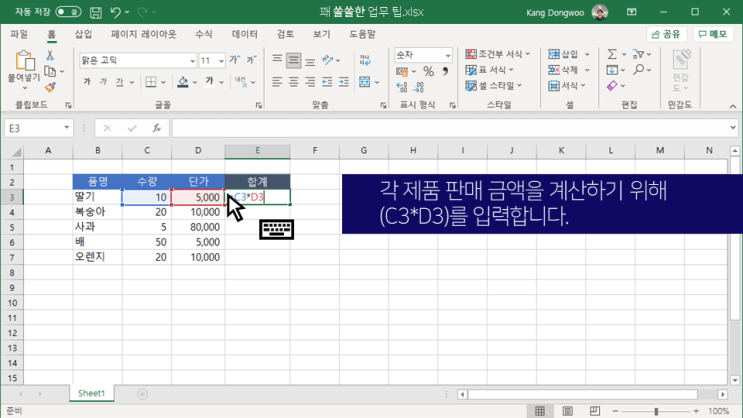
Task: Open Cell Styles (셀 스타일) menu
Action: coord(494,86)
